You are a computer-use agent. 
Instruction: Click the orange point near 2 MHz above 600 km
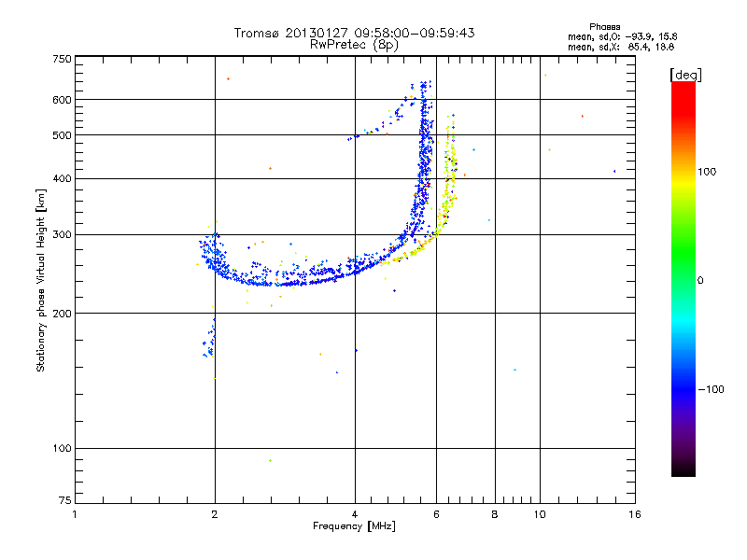click(x=228, y=78)
